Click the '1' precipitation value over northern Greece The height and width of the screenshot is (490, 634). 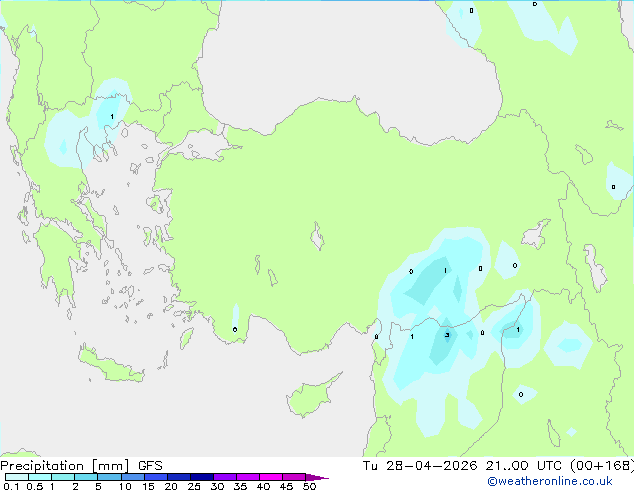click(112, 117)
